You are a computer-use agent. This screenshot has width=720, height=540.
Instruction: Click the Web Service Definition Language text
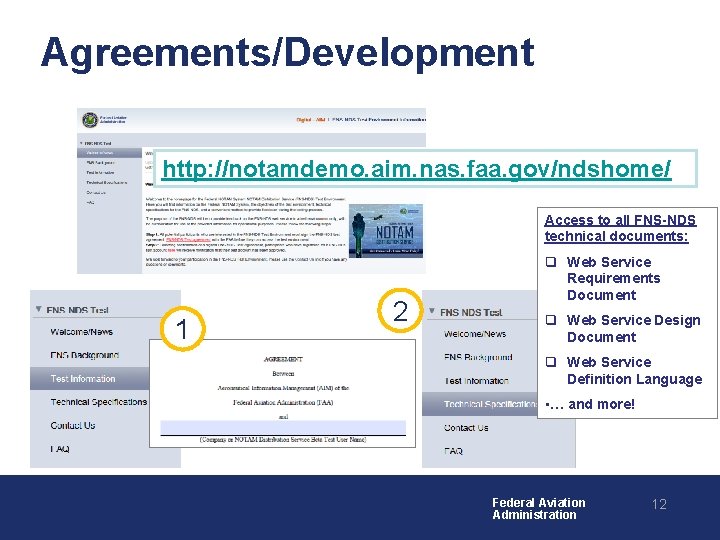(x=635, y=371)
